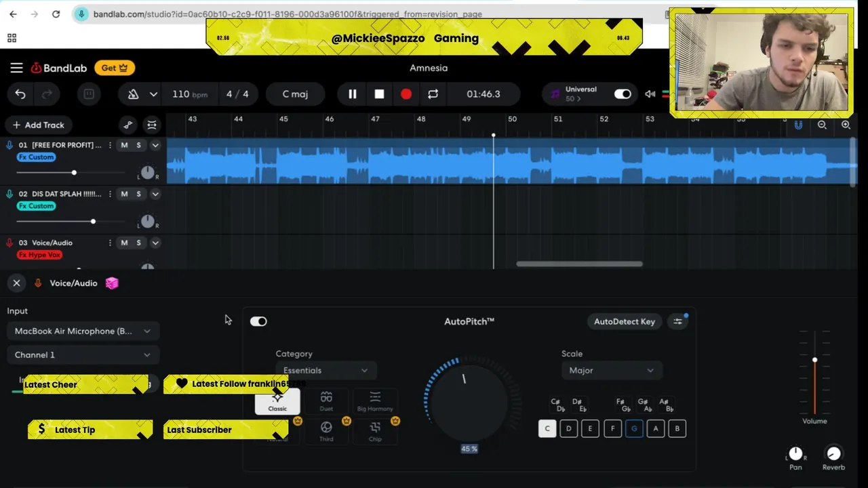Choose the Classic AutoPitch preset

(277, 402)
